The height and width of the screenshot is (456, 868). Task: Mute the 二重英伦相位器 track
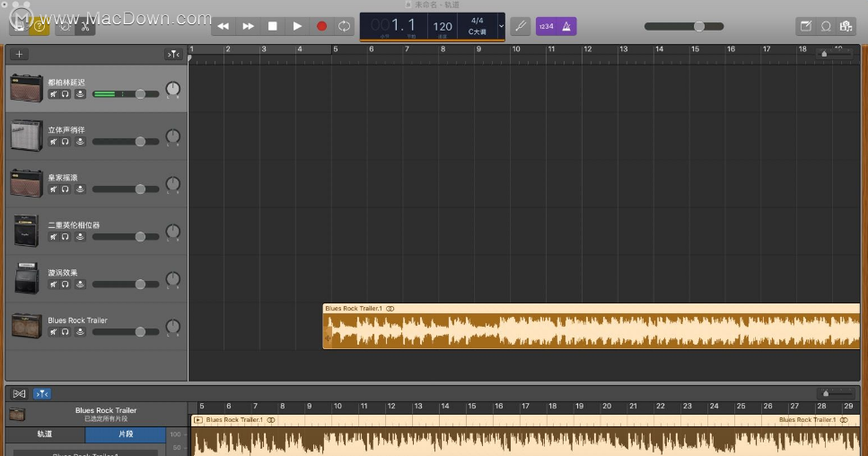pyautogui.click(x=53, y=237)
